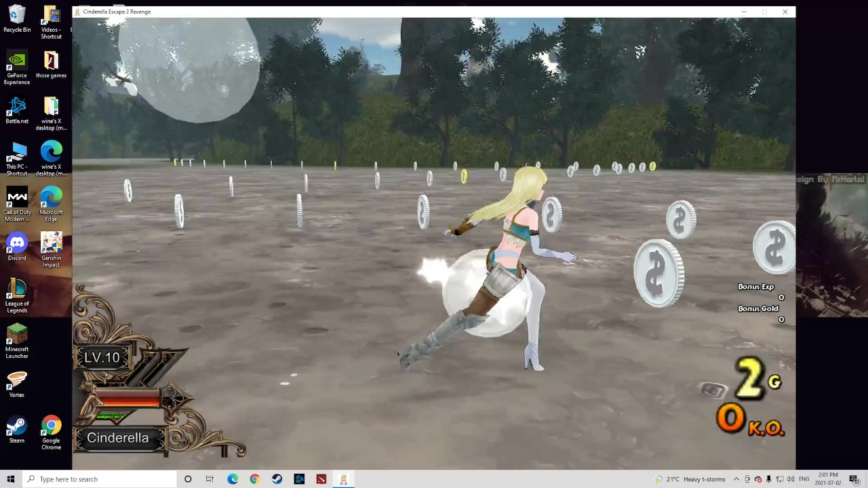Launch Steam from the desktop icon

tap(17, 430)
